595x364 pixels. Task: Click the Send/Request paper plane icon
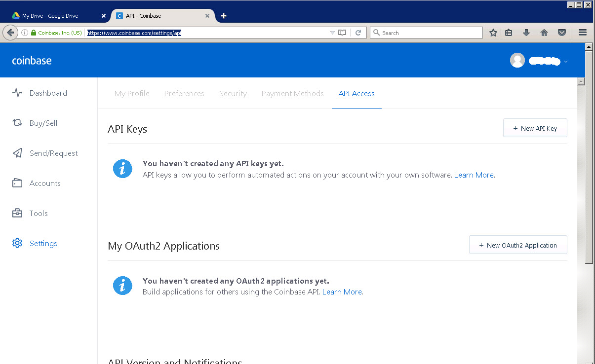[x=17, y=153]
